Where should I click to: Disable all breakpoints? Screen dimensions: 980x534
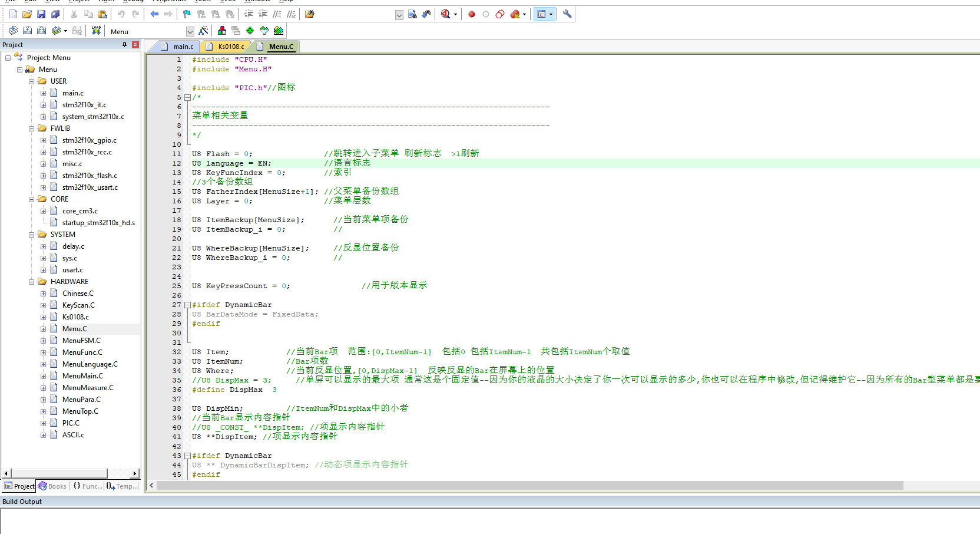pyautogui.click(x=500, y=14)
